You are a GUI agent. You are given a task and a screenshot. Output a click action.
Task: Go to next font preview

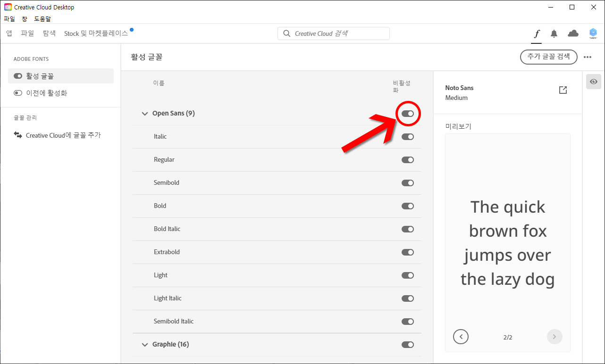555,337
